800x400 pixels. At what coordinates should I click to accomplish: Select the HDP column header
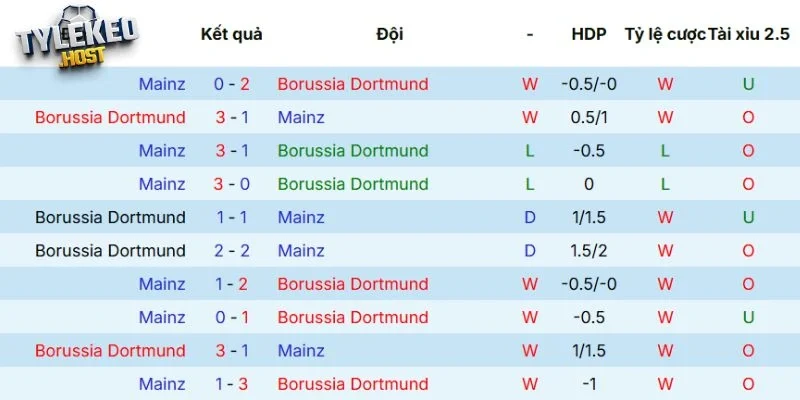(x=589, y=34)
